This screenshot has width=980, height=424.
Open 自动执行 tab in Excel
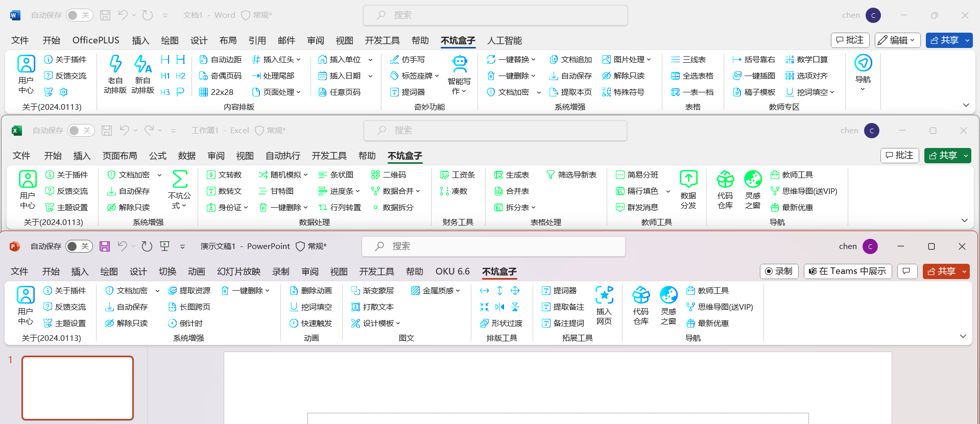coord(283,156)
